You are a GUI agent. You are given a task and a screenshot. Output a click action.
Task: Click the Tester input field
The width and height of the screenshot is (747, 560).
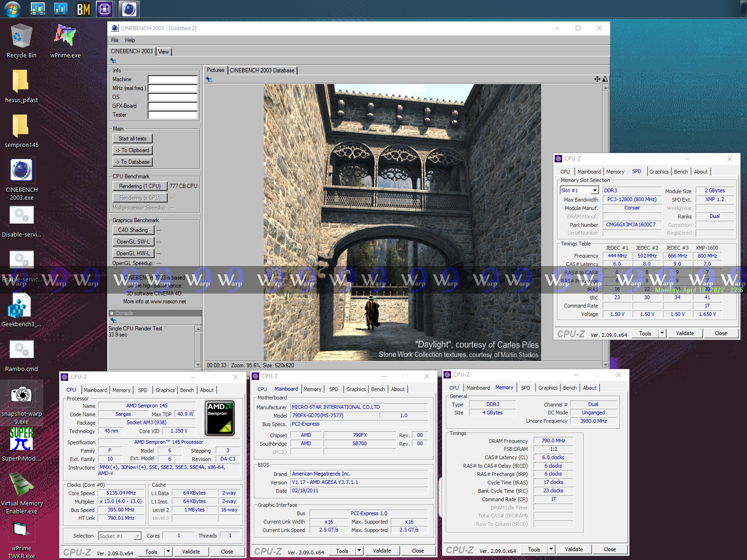tap(173, 115)
